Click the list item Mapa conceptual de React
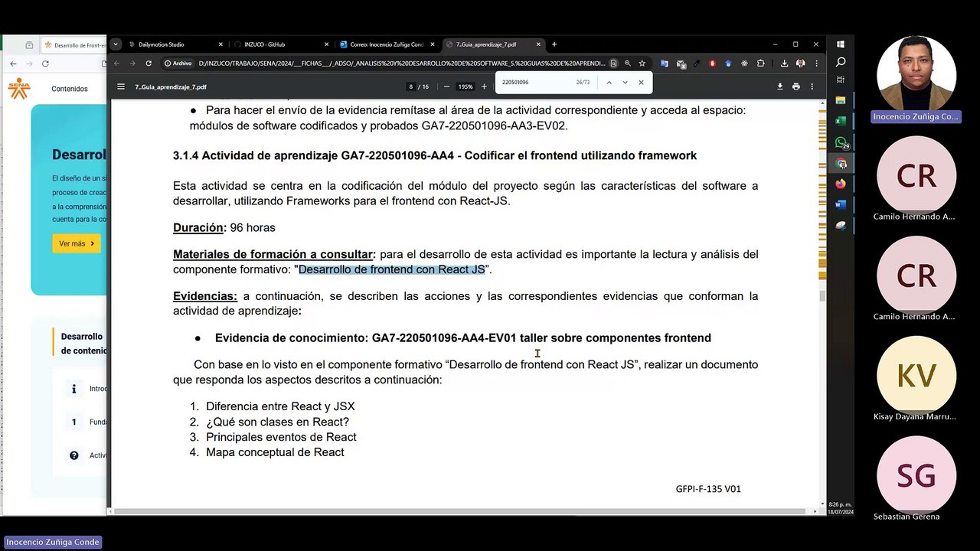Image resolution: width=980 pixels, height=551 pixels. (275, 452)
